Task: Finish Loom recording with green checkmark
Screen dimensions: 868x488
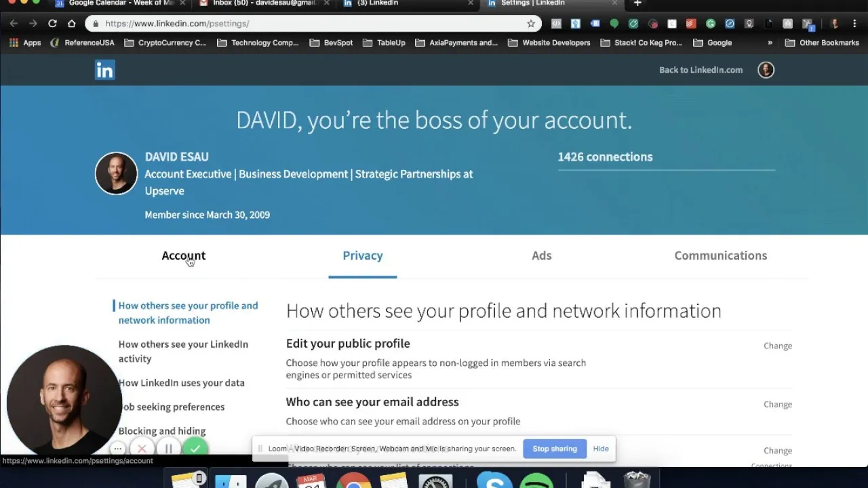Action: tap(195, 447)
